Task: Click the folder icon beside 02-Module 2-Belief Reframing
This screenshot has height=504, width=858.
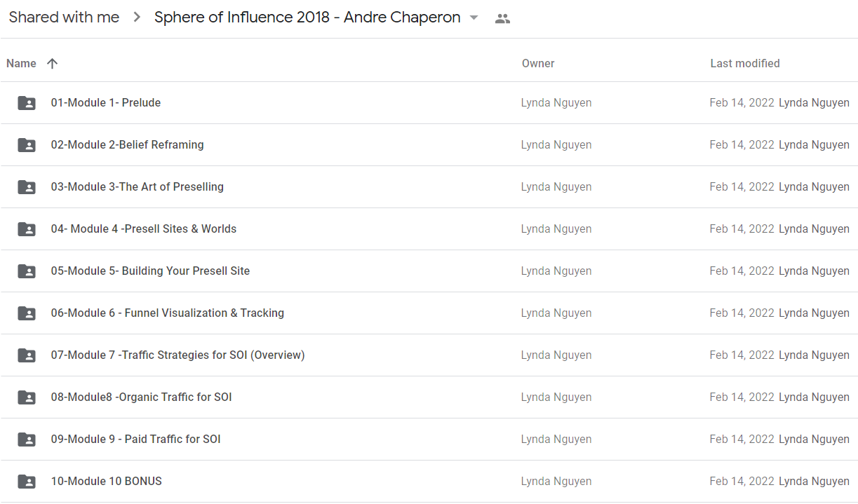Action: coord(27,145)
